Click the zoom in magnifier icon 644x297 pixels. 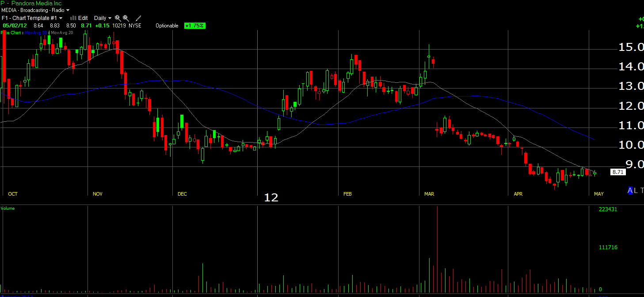pyautogui.click(x=118, y=18)
